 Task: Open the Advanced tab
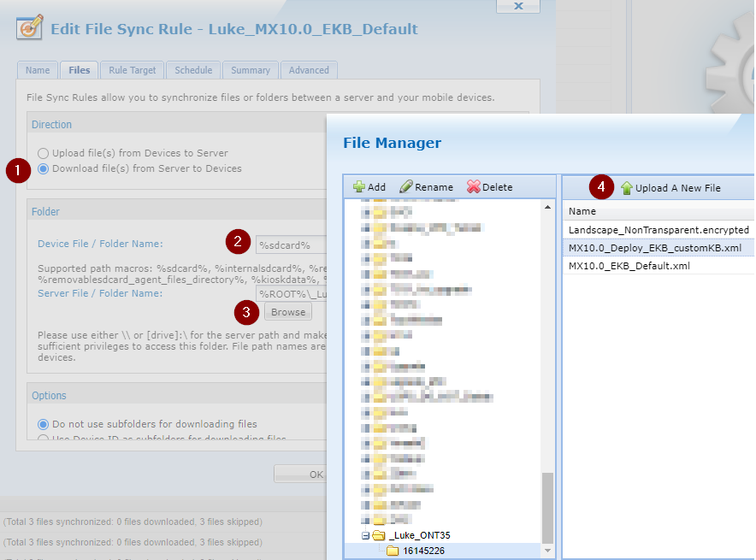[x=309, y=70]
